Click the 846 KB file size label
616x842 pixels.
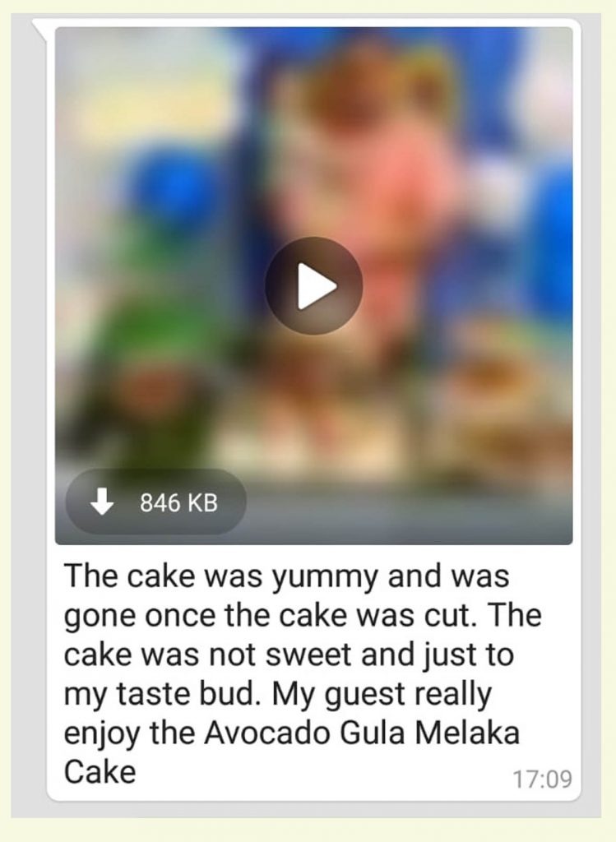(x=178, y=502)
